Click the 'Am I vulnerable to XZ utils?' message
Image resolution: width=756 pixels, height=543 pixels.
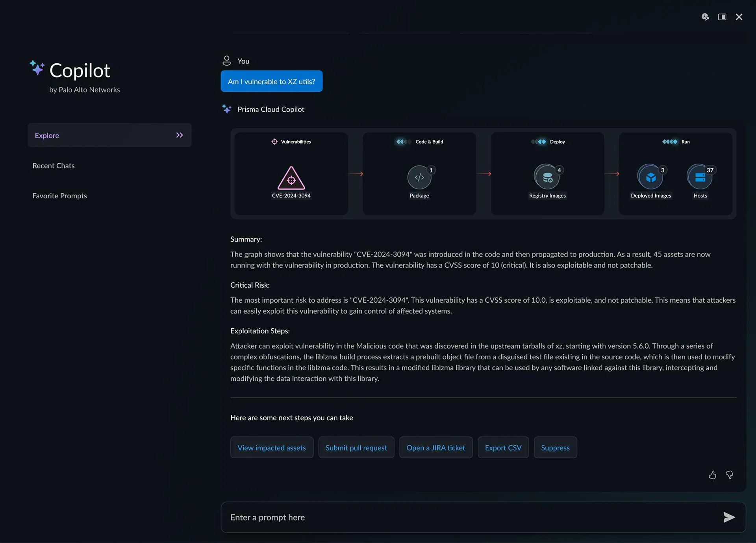coord(272,81)
